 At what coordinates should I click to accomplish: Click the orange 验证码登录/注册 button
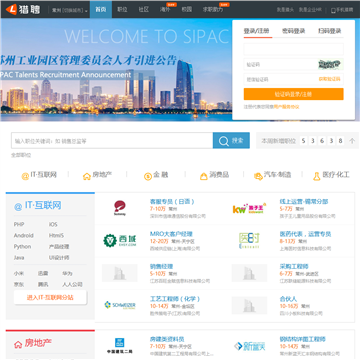coord(293,94)
